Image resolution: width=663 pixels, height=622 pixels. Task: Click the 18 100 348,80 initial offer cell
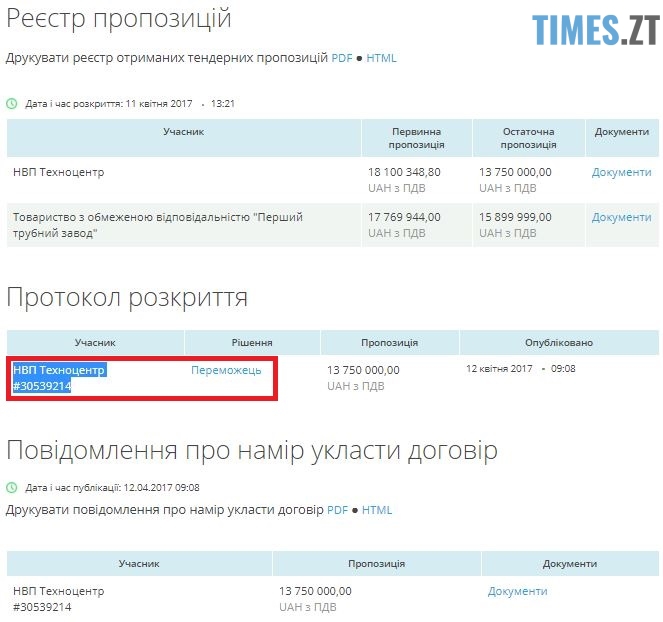pos(404,172)
